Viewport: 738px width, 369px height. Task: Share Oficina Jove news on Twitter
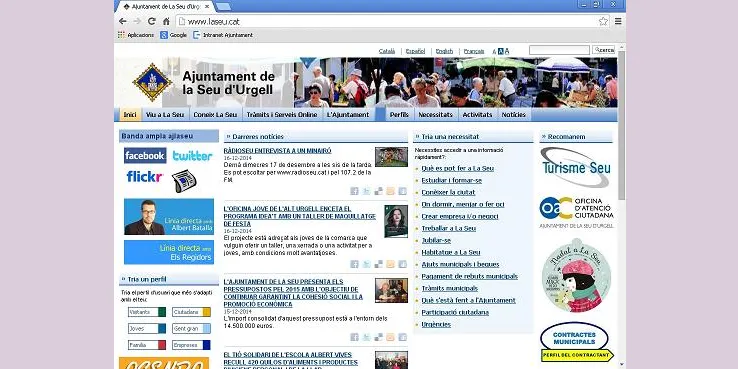click(x=366, y=264)
